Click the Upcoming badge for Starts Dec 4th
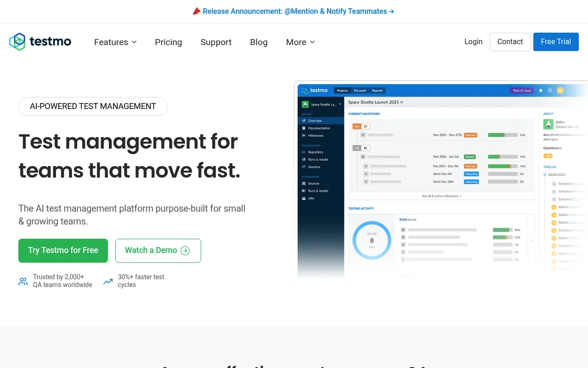The width and height of the screenshot is (588, 368). (471, 174)
